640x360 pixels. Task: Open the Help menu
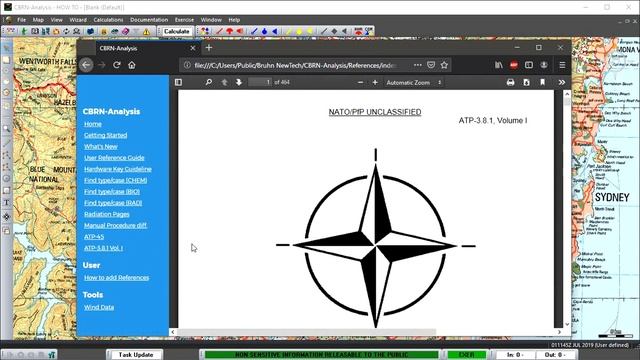(234, 20)
